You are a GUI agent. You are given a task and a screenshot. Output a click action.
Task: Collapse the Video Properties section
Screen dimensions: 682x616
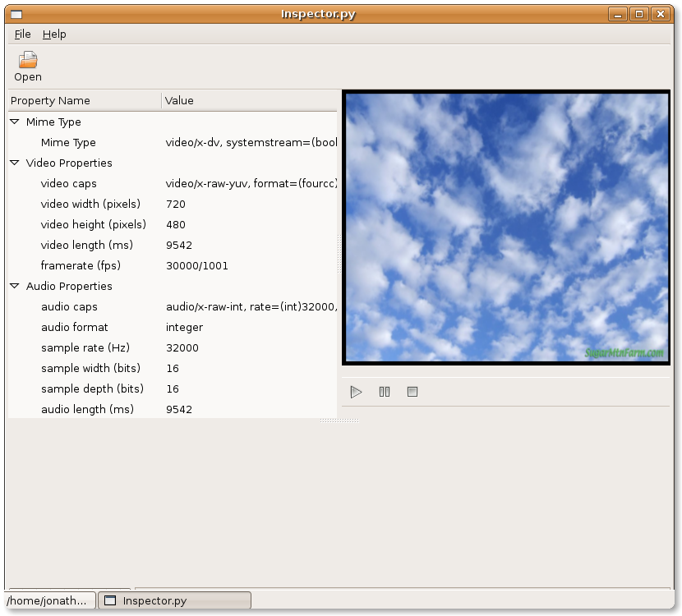click(15, 163)
